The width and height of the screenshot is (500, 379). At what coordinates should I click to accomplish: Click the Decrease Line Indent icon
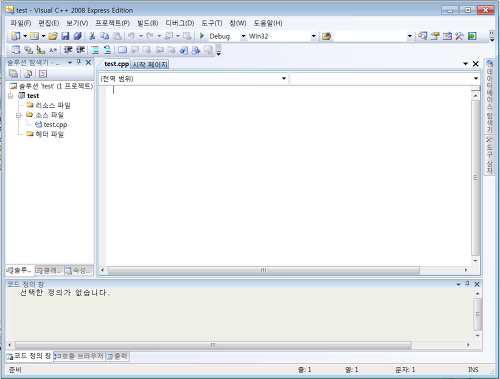[x=68, y=50]
